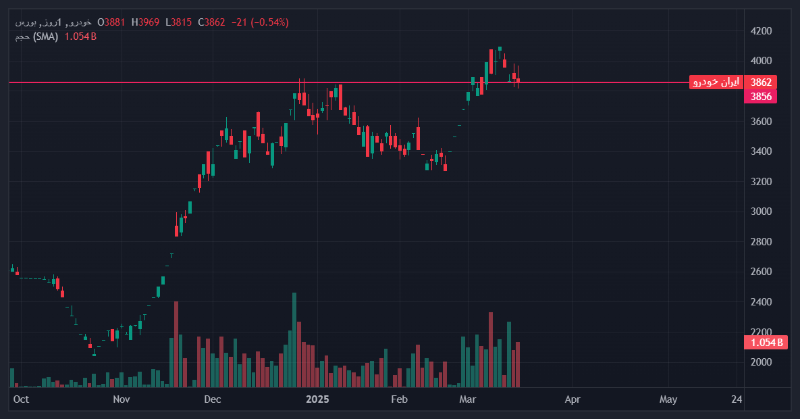Click the pink 3856 tag on price axis
This screenshot has width=800, height=419.
click(761, 96)
